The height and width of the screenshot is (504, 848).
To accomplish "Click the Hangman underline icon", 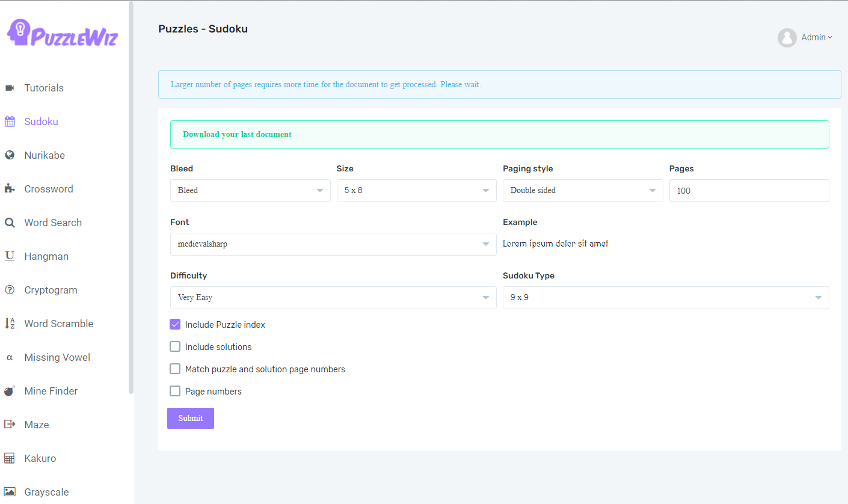I will (10, 256).
